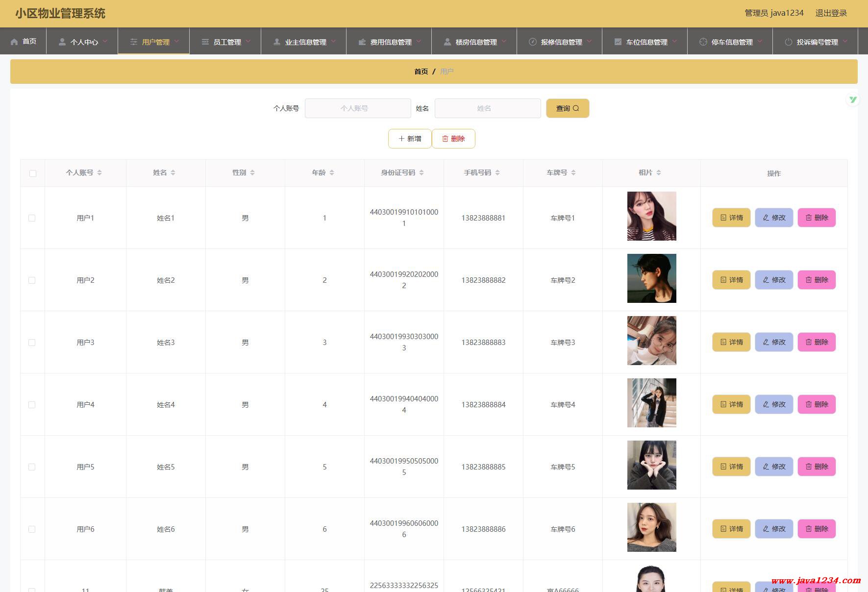The width and height of the screenshot is (868, 592).
Task: Click 修改 for 用户6
Action: 774,529
